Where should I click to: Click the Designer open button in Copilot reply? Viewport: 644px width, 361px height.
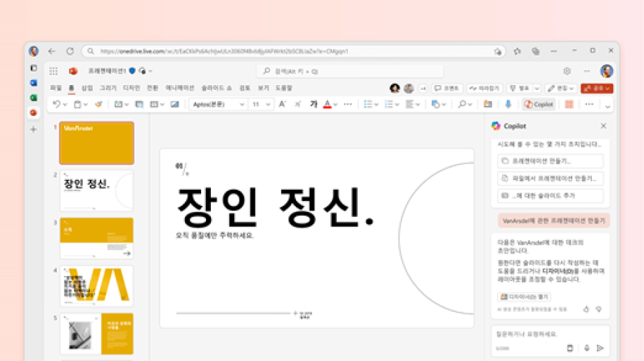(524, 296)
